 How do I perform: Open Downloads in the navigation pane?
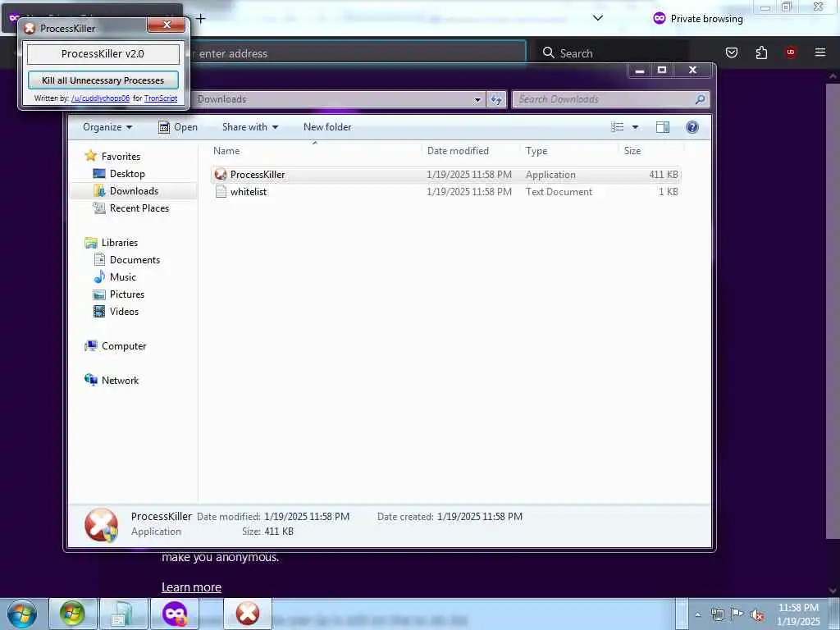click(x=134, y=190)
